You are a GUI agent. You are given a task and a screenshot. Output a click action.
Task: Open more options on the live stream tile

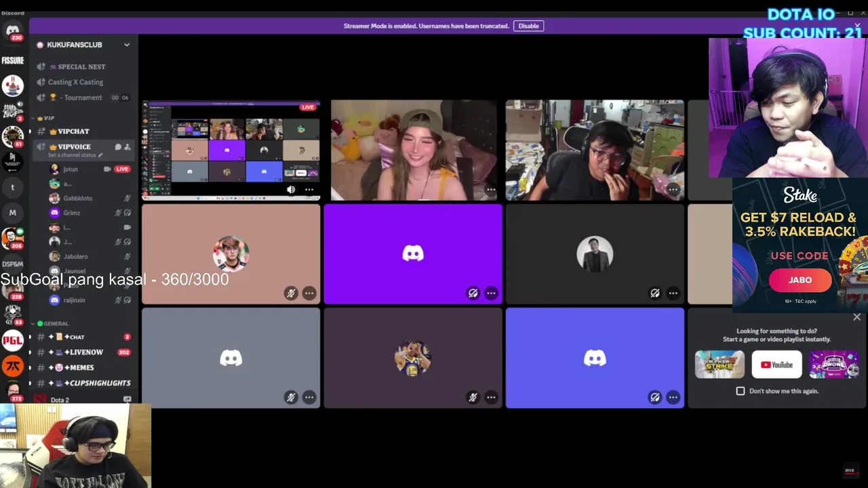point(309,190)
